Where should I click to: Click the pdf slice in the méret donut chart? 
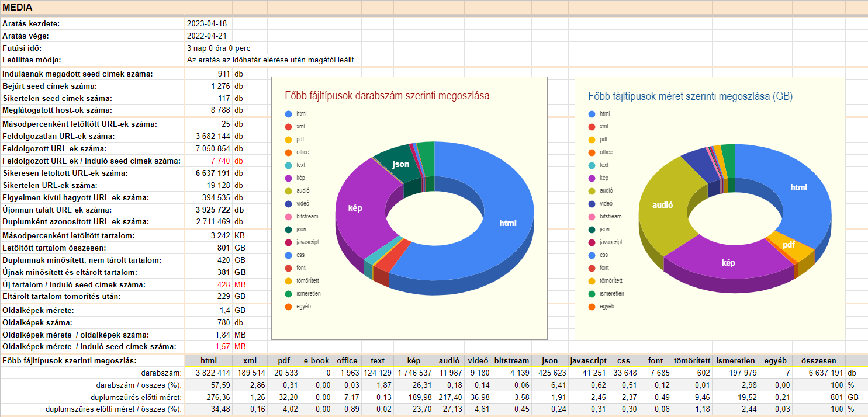point(789,245)
